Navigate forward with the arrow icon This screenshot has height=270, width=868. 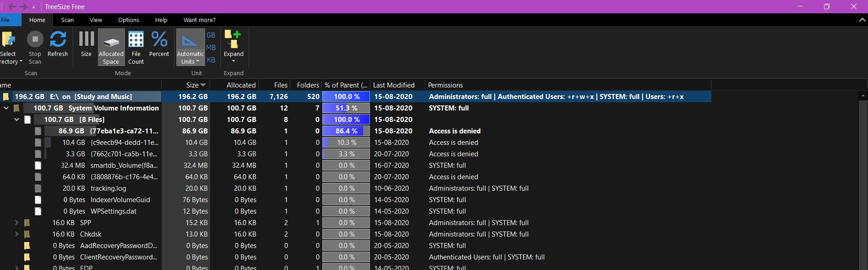(x=23, y=6)
